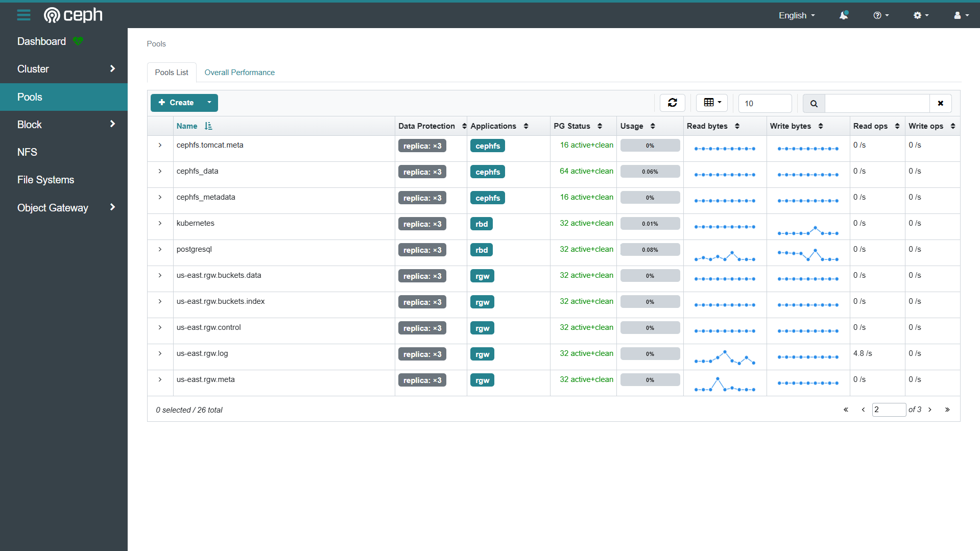Expand the Cluster sidebar menu
The width and height of the screenshot is (980, 551).
[x=64, y=69]
